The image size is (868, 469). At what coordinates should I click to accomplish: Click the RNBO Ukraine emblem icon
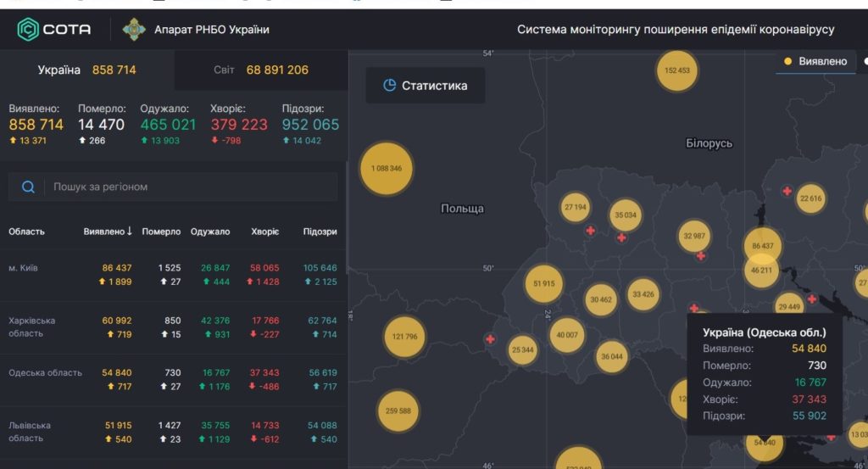133,30
